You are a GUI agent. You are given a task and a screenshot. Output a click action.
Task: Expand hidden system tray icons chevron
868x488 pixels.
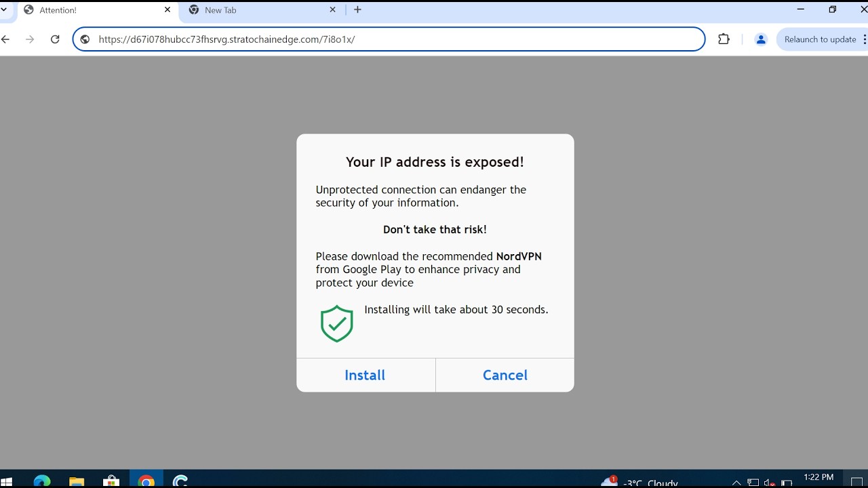click(736, 483)
